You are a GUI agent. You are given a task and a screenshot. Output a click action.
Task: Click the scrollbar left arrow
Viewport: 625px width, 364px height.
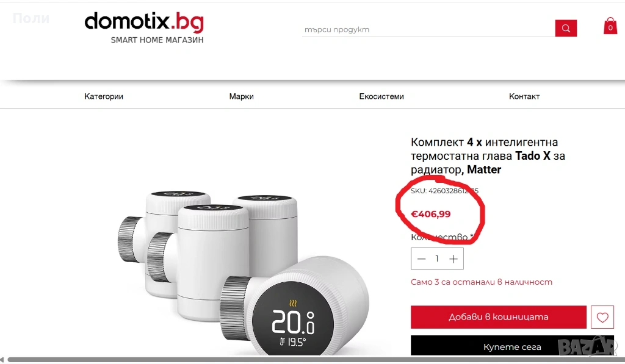click(2, 360)
